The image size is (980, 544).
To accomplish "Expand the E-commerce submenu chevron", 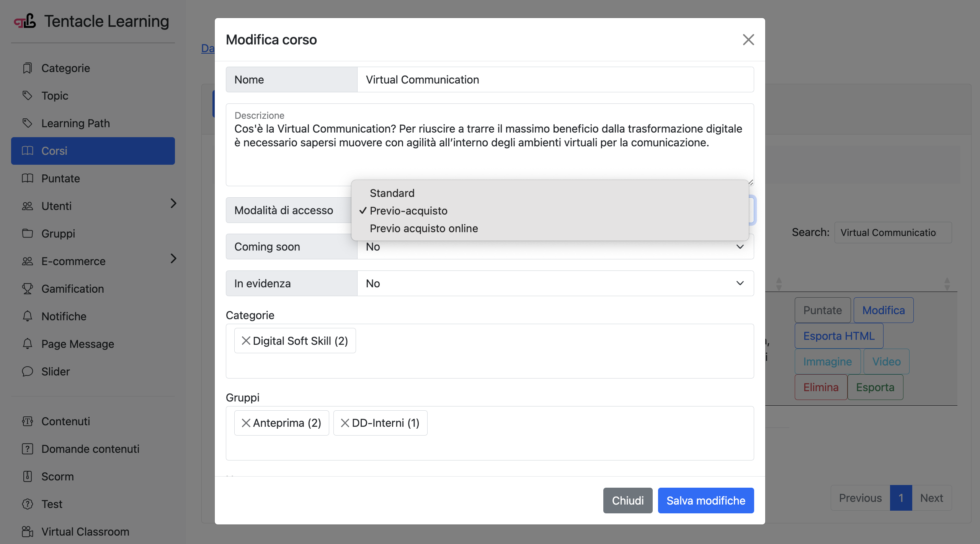I will [x=173, y=259].
